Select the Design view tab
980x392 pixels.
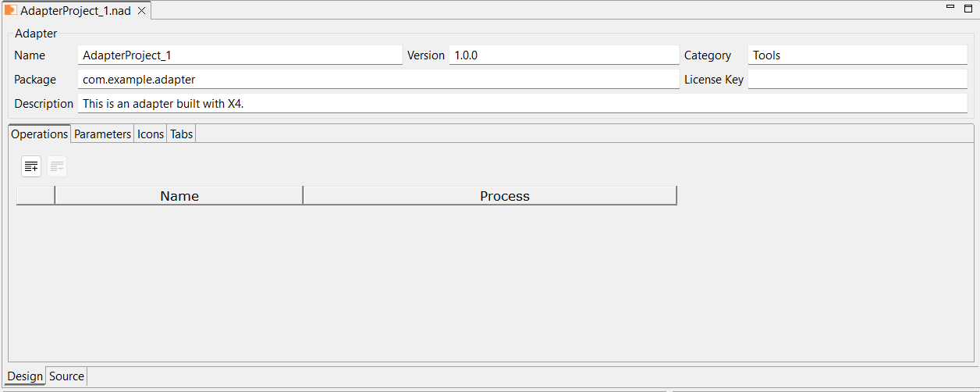(x=25, y=376)
